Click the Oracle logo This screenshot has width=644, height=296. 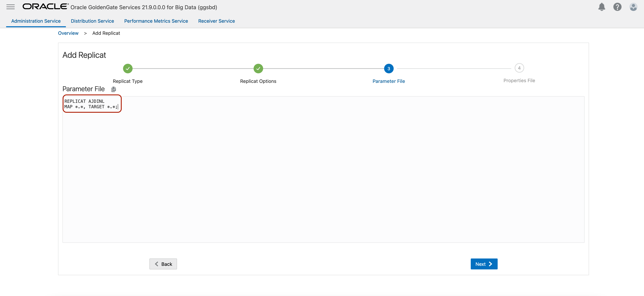pyautogui.click(x=45, y=6)
